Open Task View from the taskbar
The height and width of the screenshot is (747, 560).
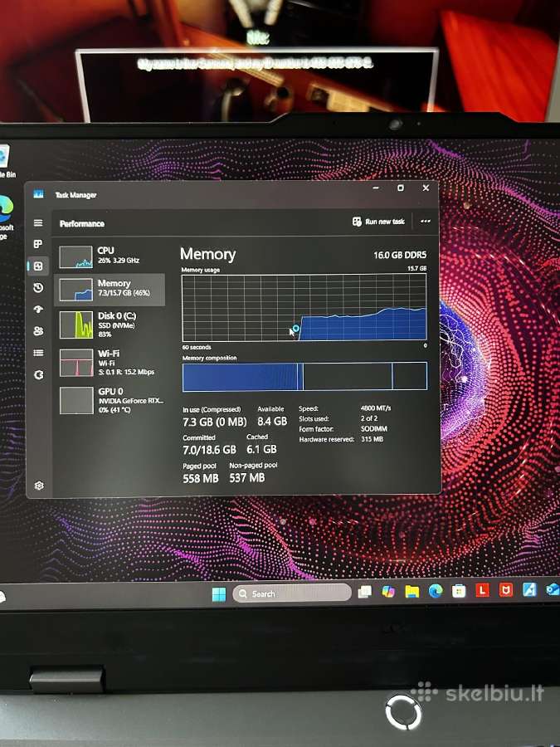(365, 592)
